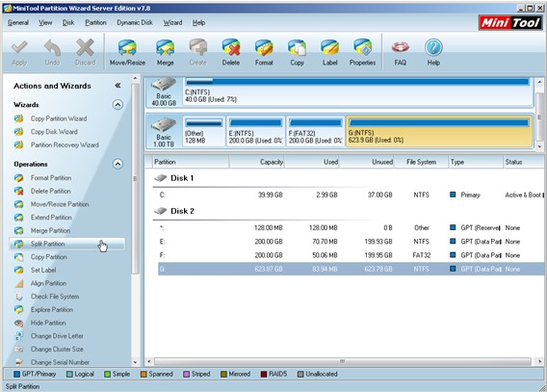The image size is (547, 392).
Task: Click the Explore Partition icon
Action: click(19, 310)
